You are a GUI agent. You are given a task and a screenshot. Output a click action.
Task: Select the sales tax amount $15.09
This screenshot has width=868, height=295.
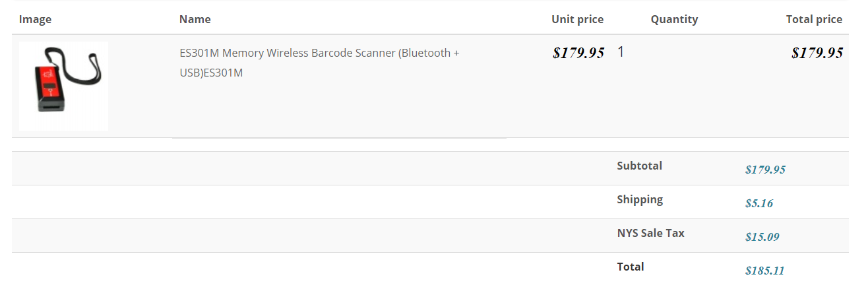(762, 237)
